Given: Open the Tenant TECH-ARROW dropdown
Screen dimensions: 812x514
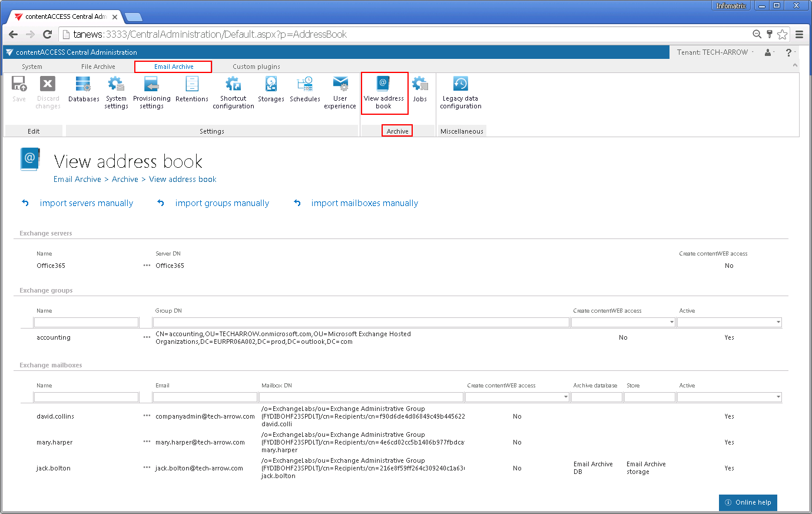Looking at the screenshot, I should click(715, 52).
